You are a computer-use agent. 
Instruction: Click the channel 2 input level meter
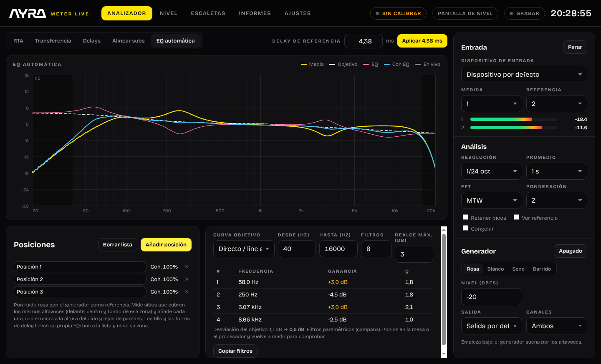point(513,128)
